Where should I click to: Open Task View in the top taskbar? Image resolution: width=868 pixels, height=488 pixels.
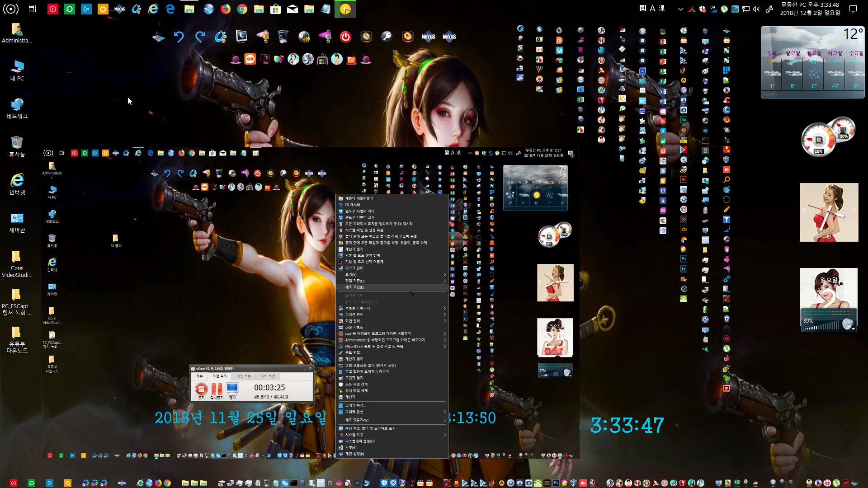point(33,9)
